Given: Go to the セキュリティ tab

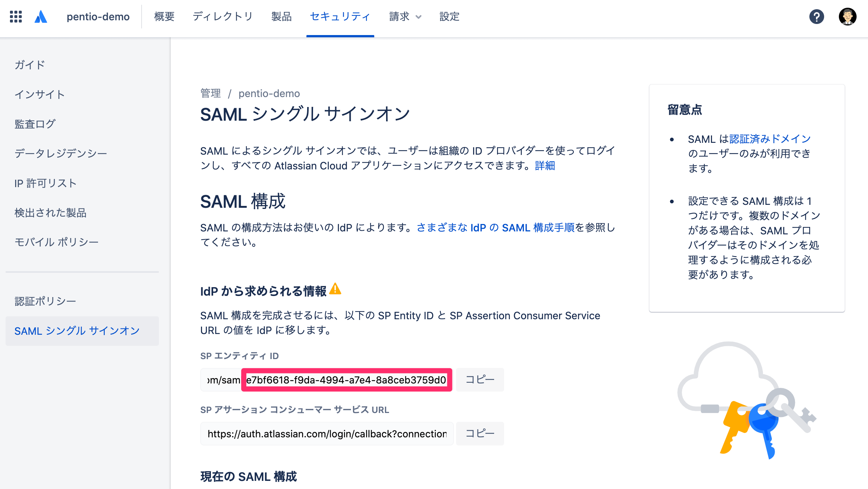Looking at the screenshot, I should pyautogui.click(x=340, y=17).
